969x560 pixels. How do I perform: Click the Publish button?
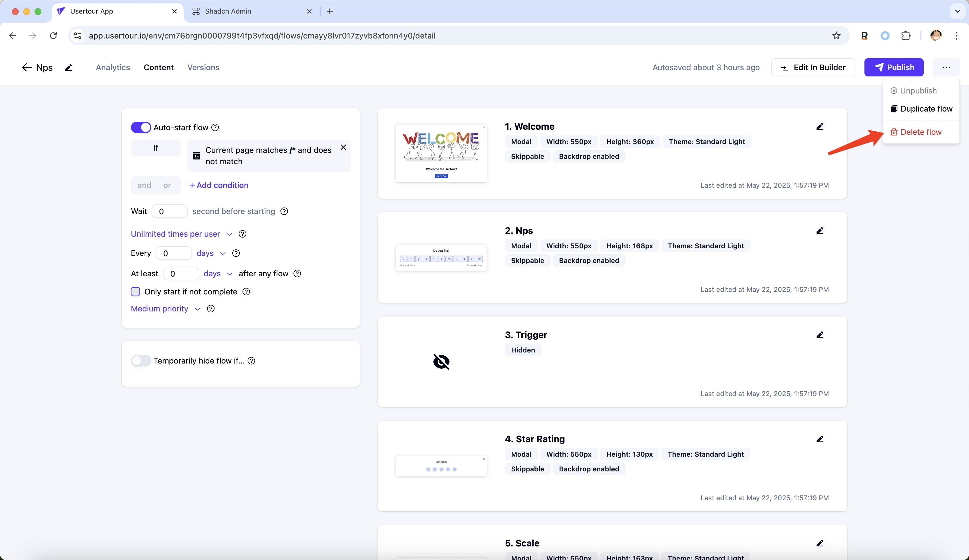coord(894,67)
